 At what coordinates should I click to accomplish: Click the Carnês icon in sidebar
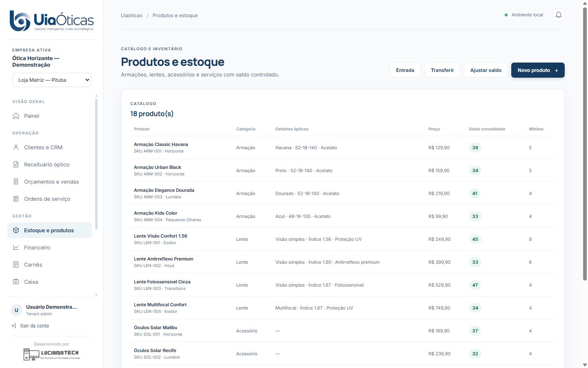[16, 265]
